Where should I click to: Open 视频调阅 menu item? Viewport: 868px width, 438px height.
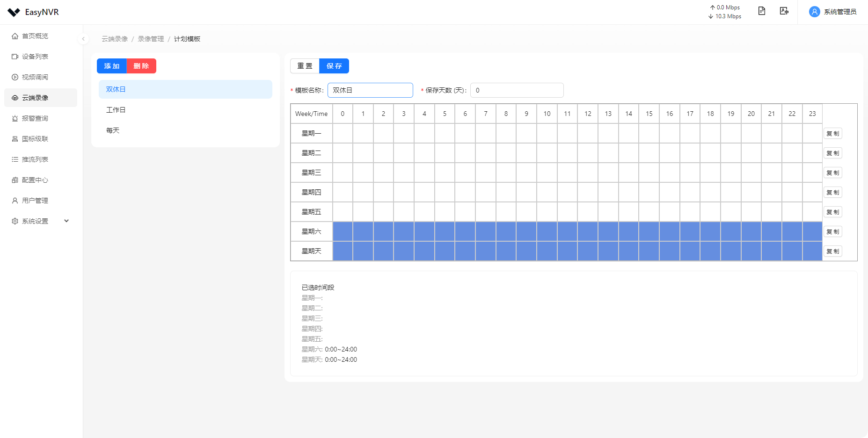tap(41, 77)
